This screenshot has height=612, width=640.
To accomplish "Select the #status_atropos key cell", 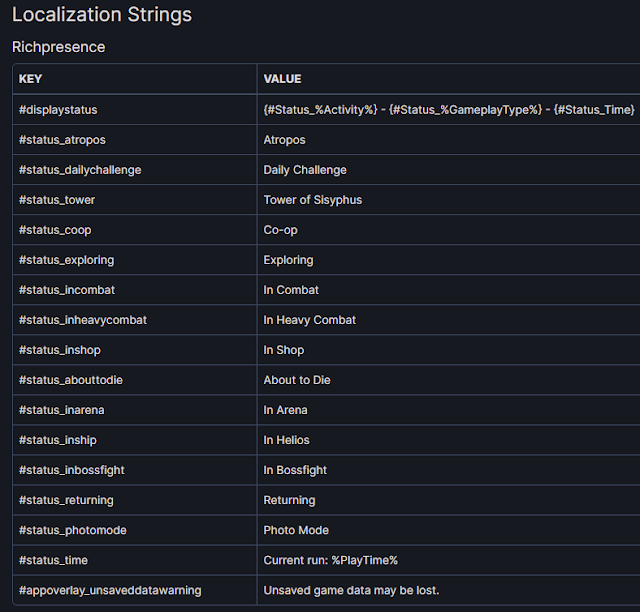I will tap(62, 140).
